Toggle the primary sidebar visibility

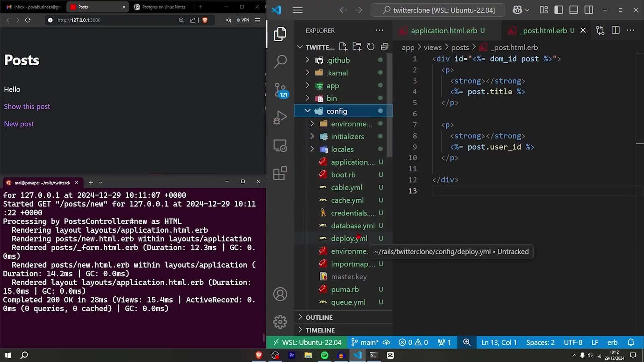coord(558,10)
